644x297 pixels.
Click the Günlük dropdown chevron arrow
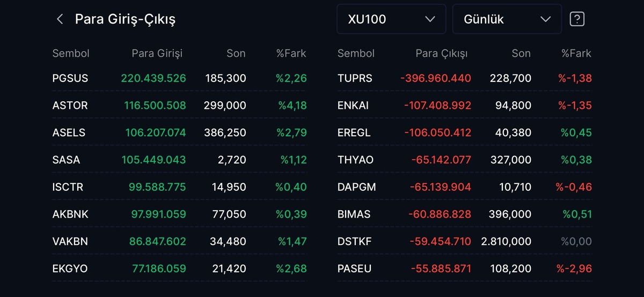click(x=546, y=19)
